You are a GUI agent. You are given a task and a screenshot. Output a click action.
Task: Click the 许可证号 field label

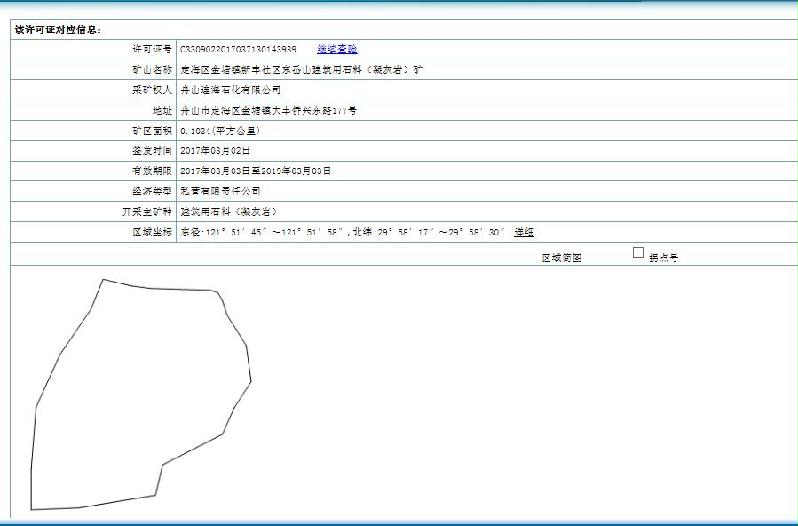point(152,49)
